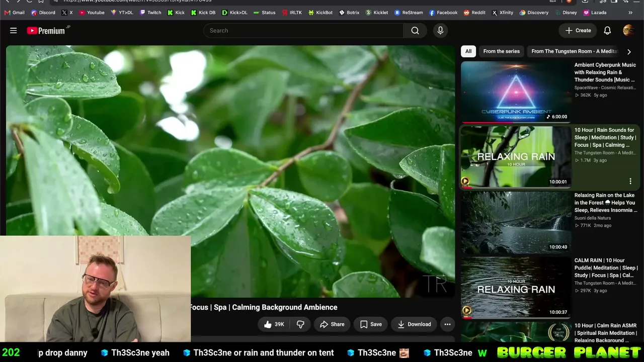Show hidden bookmarks via the overflow chevron
This screenshot has width=644, height=362.
(x=630, y=13)
